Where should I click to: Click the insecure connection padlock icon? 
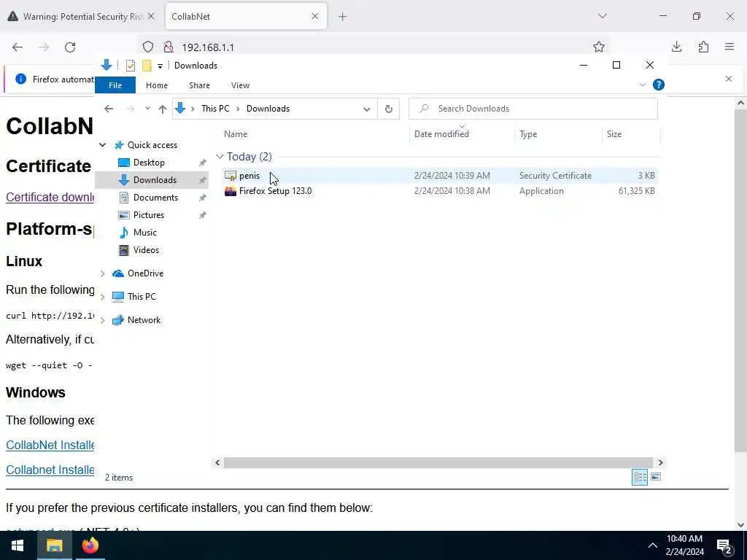[x=169, y=47]
